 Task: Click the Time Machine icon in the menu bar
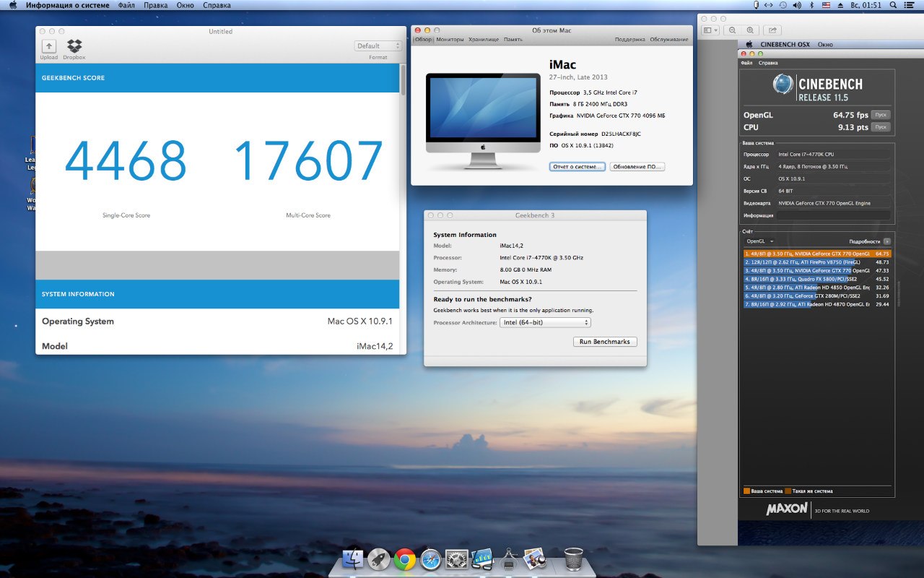783,5
